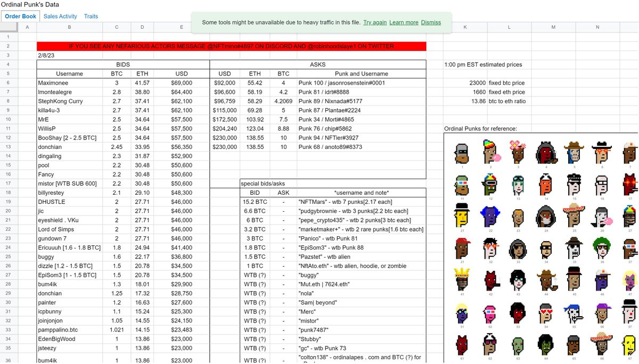Open the Order Book tab
The image size is (639, 364).
click(21, 16)
